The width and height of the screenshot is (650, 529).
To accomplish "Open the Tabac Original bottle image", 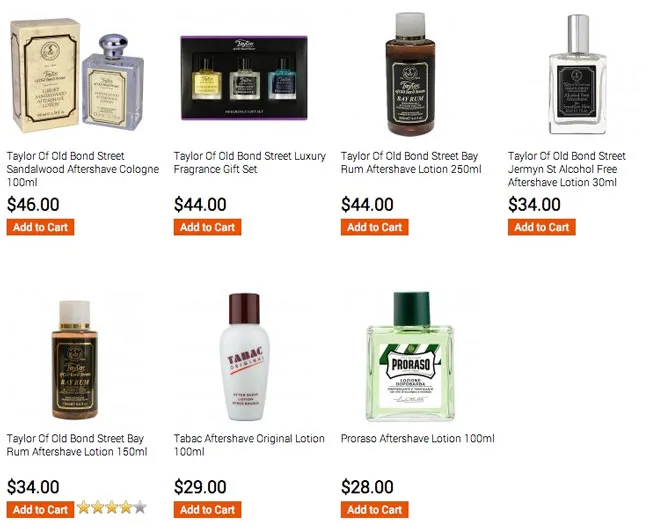I will pos(245,357).
